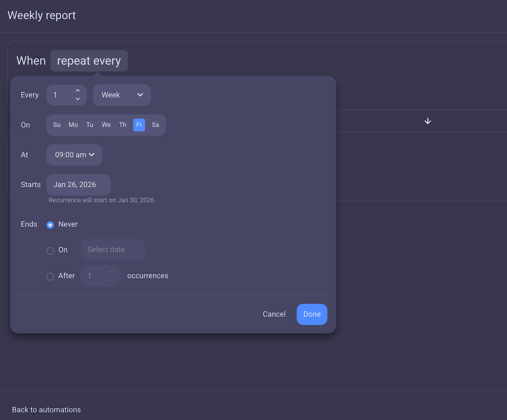
Task: Open the repeat every settings chip
Action: point(89,60)
